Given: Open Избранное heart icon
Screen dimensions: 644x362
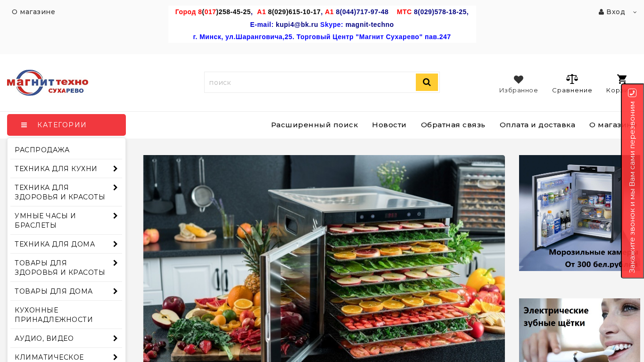Looking at the screenshot, I should click(519, 80).
